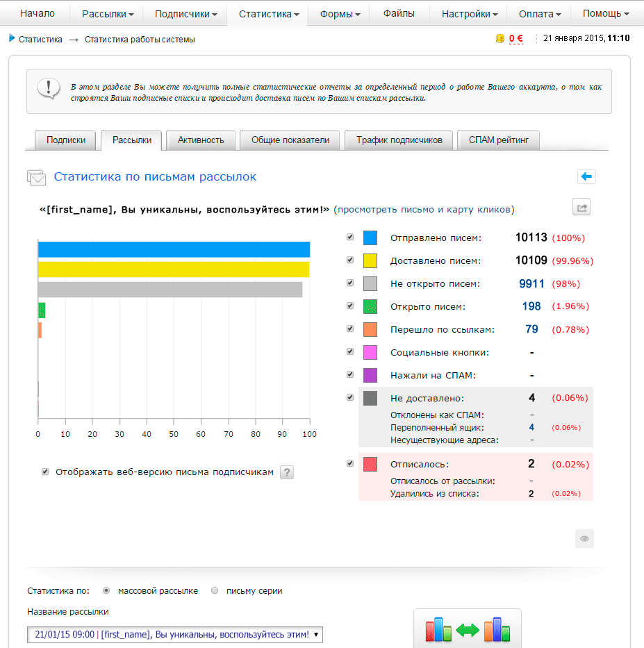Open the 'Файлы' menu item
This screenshot has height=648, width=644.
(399, 14)
